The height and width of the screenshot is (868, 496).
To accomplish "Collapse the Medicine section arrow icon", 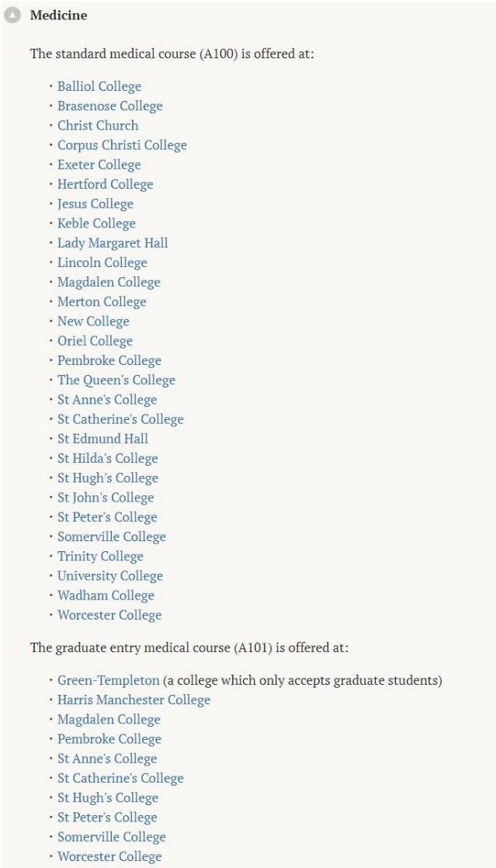I will [x=12, y=16].
